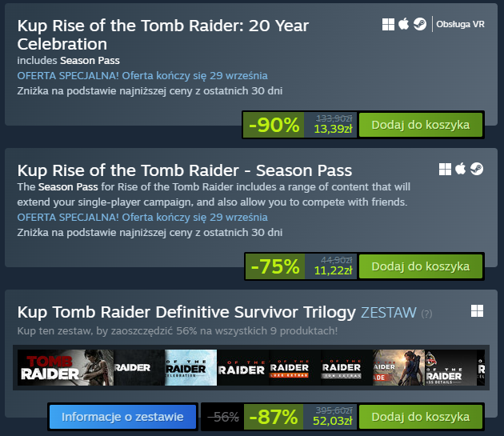Add 20 Year Celebration to cart for 13,39zł
This screenshot has height=436, width=504.
click(x=420, y=125)
